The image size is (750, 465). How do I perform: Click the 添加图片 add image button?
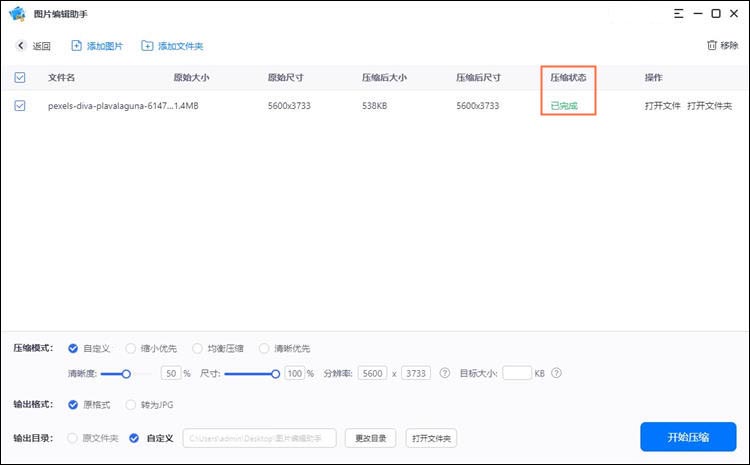(97, 46)
